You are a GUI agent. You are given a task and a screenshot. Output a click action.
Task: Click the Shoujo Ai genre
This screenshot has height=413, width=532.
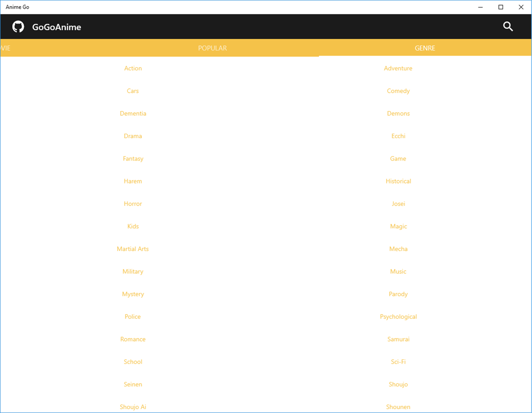[x=132, y=407]
